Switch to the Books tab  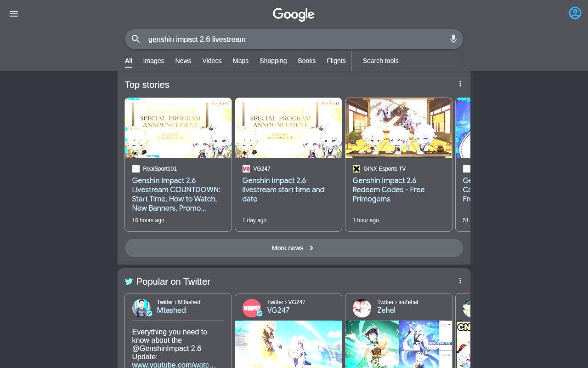pos(306,61)
